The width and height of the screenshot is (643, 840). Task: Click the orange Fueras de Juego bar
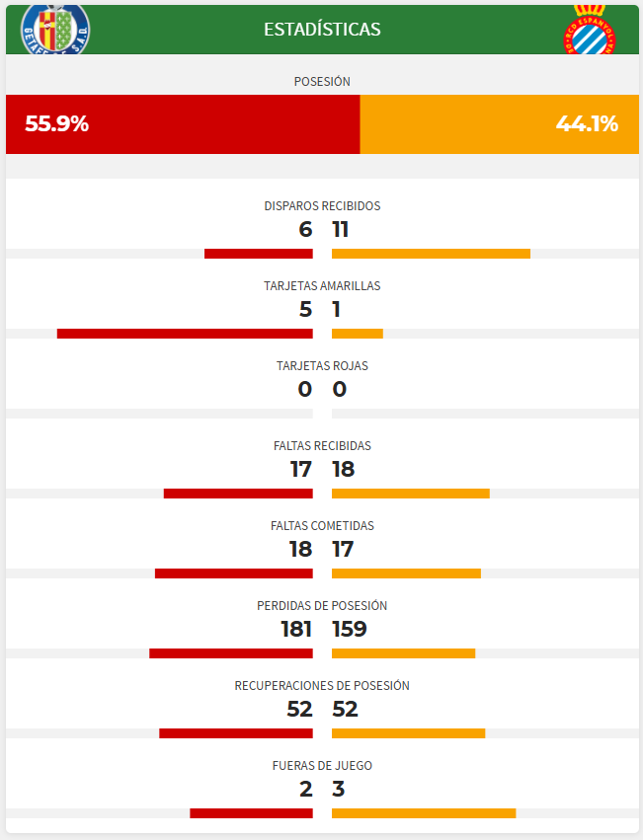tap(424, 813)
